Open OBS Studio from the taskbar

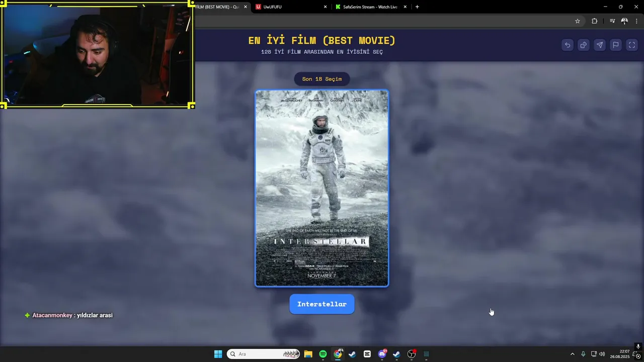pyautogui.click(x=412, y=354)
